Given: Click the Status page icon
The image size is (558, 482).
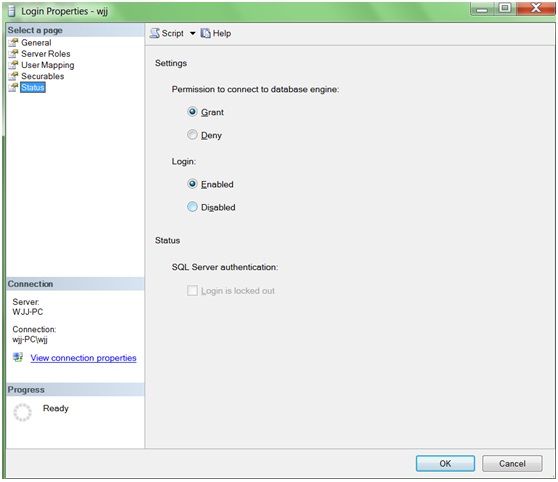Looking at the screenshot, I should 13,87.
